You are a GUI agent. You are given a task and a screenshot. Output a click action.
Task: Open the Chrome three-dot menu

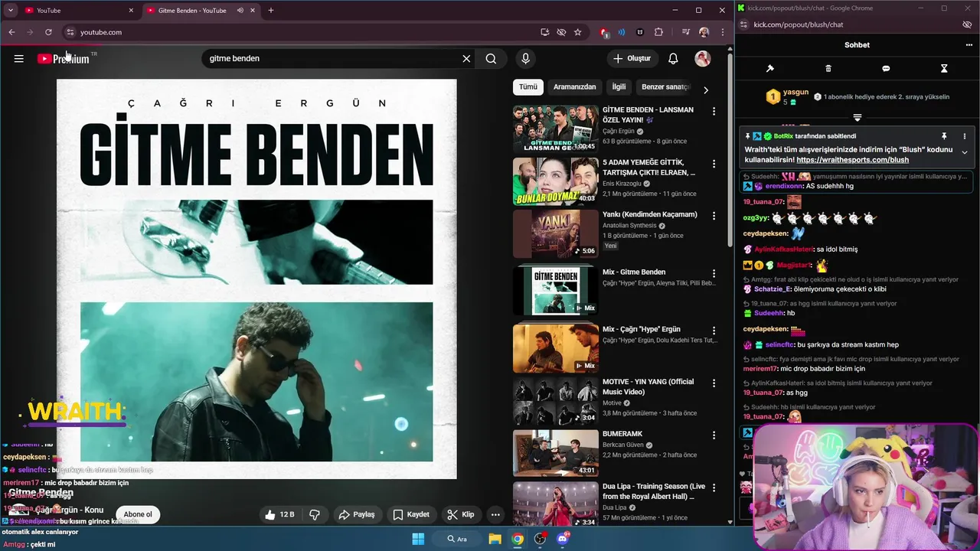click(722, 32)
